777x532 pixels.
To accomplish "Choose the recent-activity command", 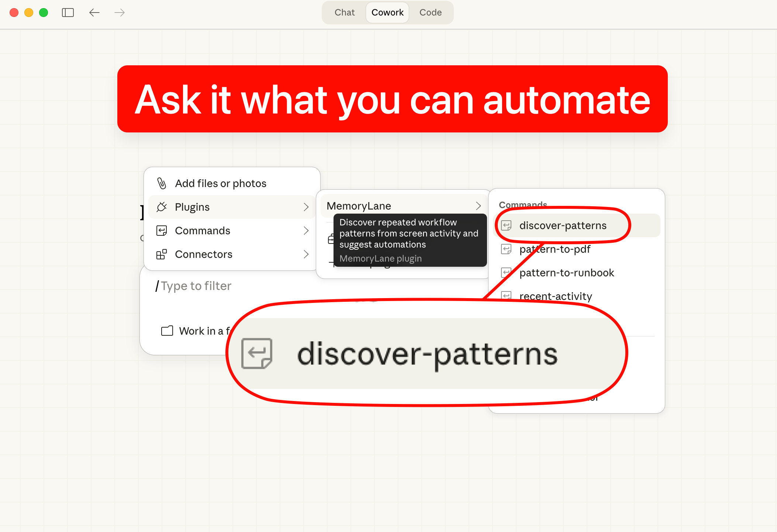I will point(555,296).
